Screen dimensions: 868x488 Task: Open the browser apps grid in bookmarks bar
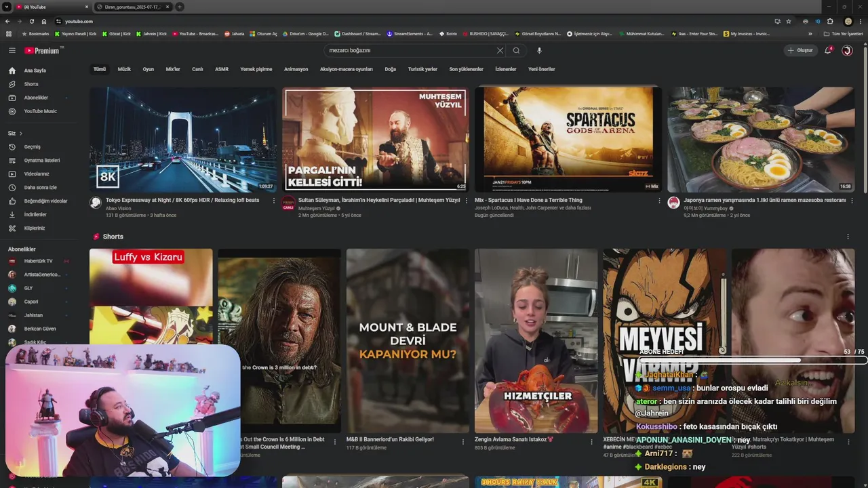click(x=8, y=33)
